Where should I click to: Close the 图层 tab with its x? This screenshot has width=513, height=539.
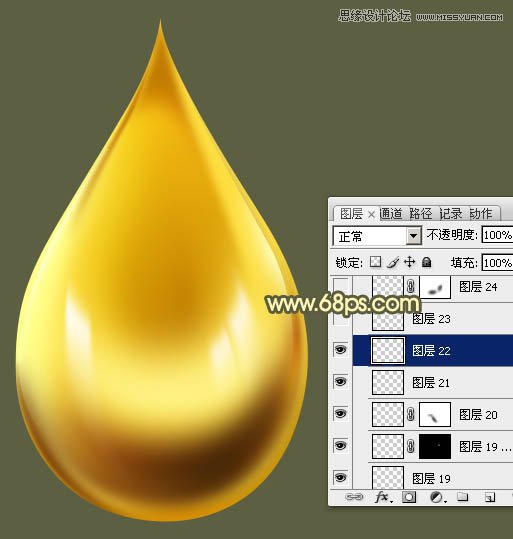(x=371, y=215)
